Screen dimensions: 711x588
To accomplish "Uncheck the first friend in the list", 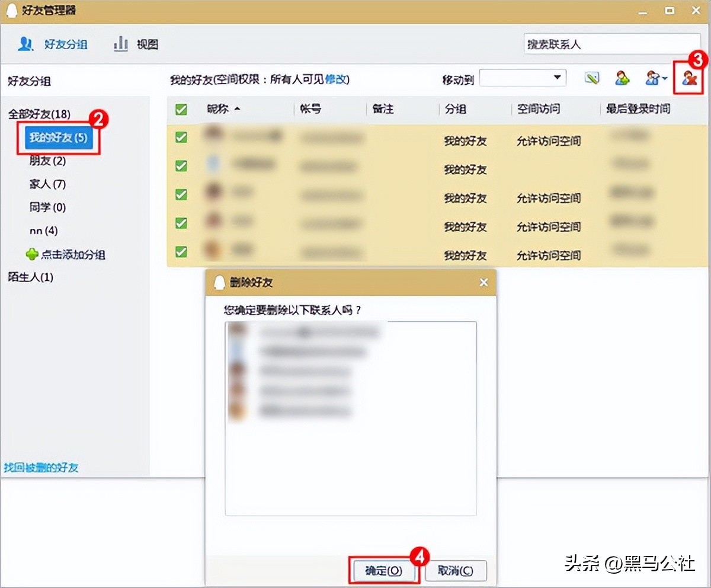I will (x=181, y=138).
